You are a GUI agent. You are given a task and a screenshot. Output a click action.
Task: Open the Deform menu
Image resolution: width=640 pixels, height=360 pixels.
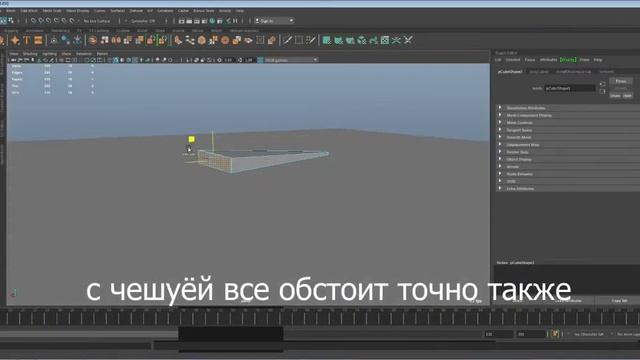[x=136, y=11]
